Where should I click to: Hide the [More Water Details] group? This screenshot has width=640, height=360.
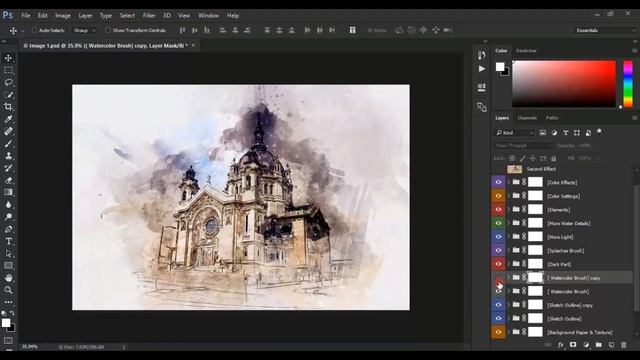pos(498,223)
